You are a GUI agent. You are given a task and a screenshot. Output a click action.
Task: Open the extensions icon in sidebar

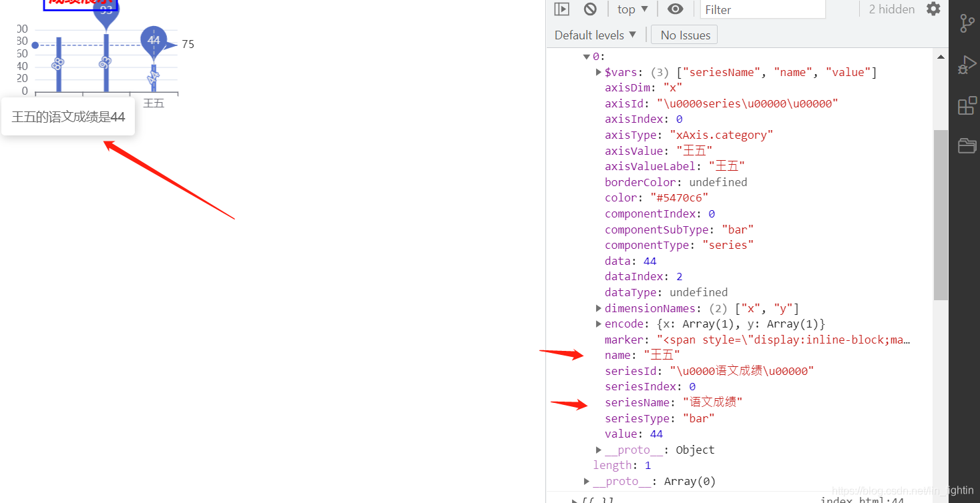967,105
